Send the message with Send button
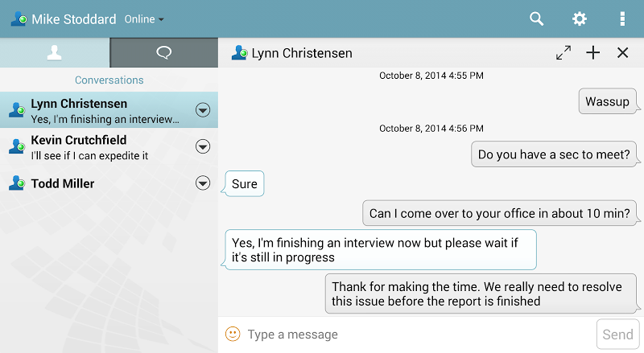Screen dimensions: 644x353 [617, 335]
